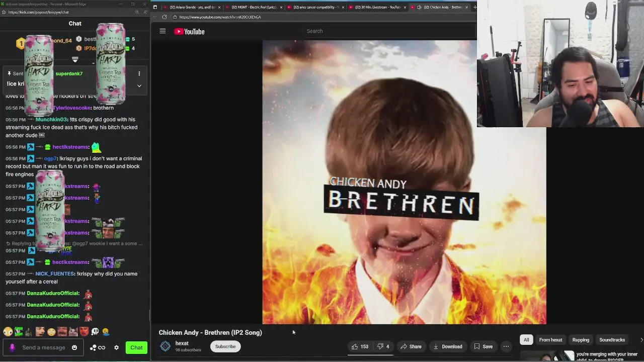Select the All filter chip
644x362 pixels.
tap(526, 340)
